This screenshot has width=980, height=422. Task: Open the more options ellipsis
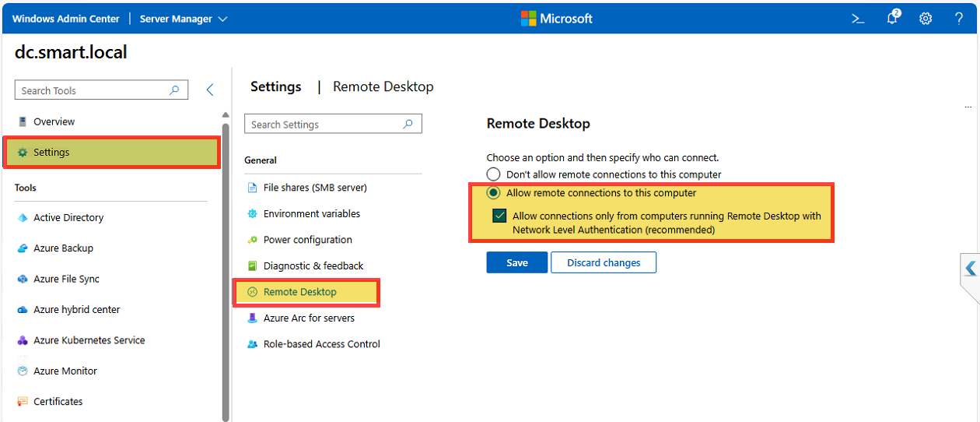point(968,107)
